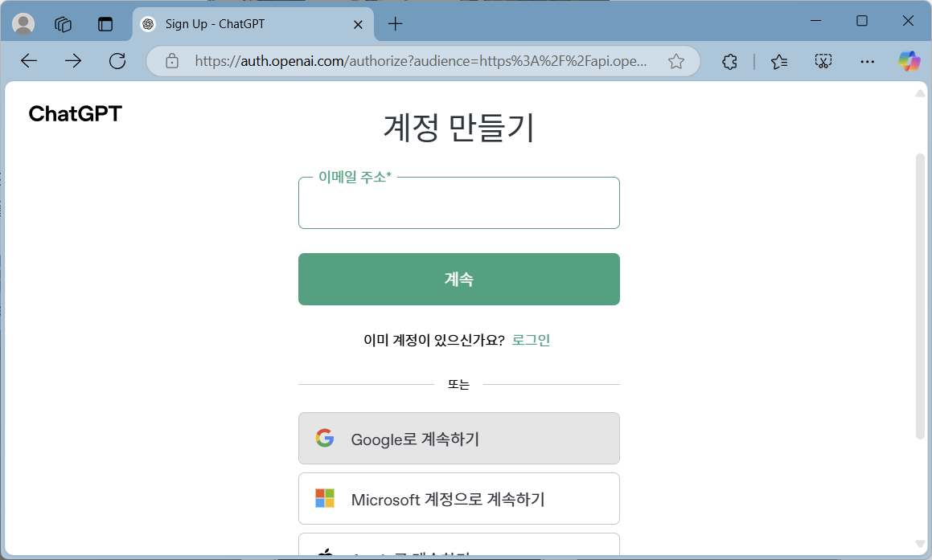Reload the current page

click(117, 60)
